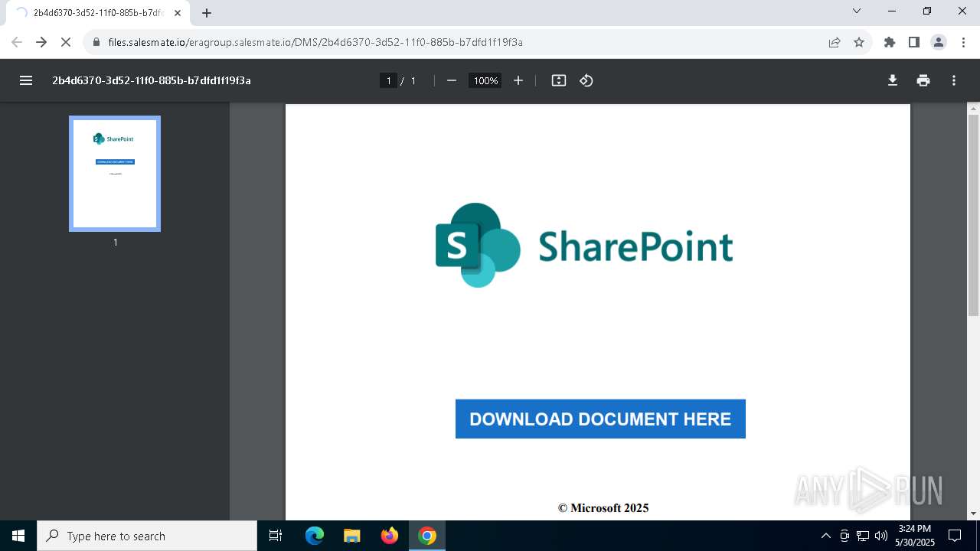This screenshot has width=980, height=551.
Task: Rotate the PDF counterclockwise
Action: pyautogui.click(x=586, y=80)
